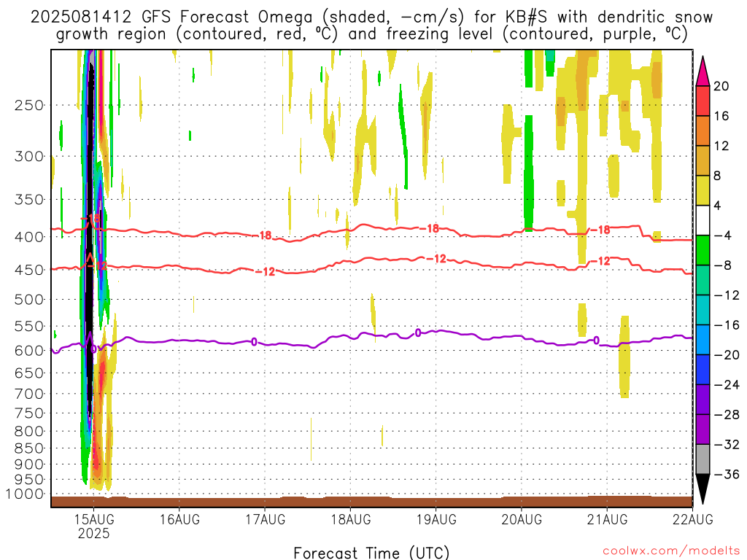Click the gray swatch between -32 and -36
Image resolution: width=747 pixels, height=560 pixels.
click(x=703, y=459)
